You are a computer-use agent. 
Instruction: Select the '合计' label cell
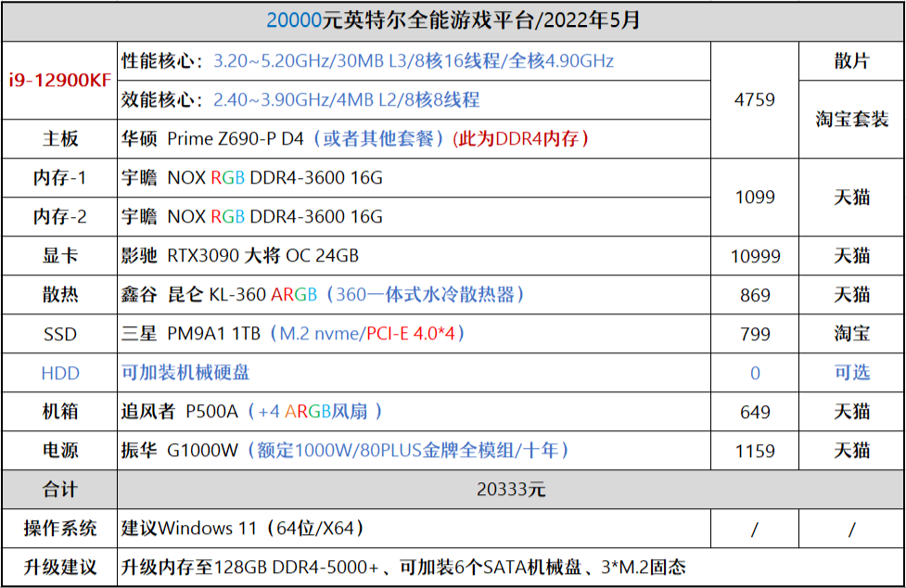(60, 490)
